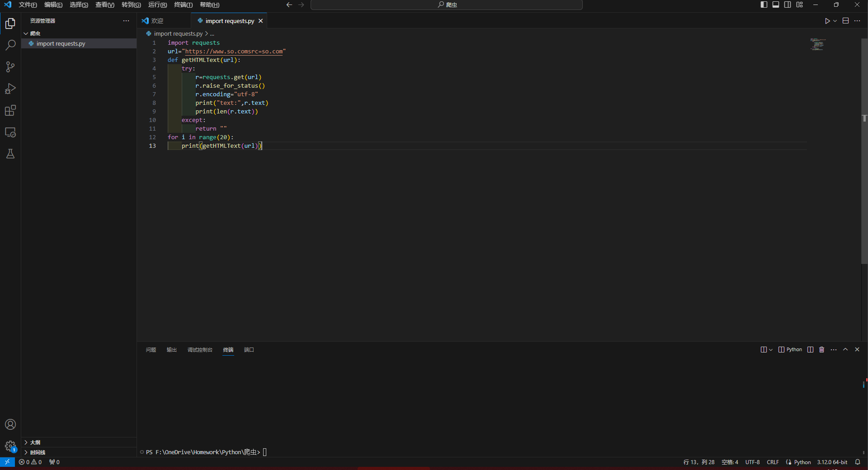Click the import requests.py breadcrumb

(x=178, y=34)
